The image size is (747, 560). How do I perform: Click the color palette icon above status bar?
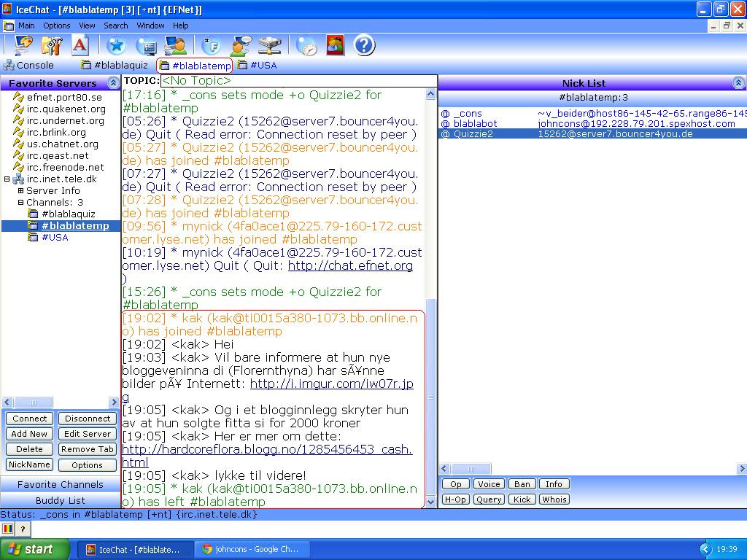(7, 529)
